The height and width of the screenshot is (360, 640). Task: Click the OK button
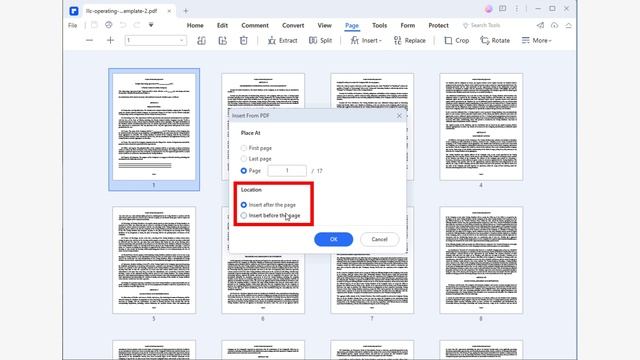point(333,239)
